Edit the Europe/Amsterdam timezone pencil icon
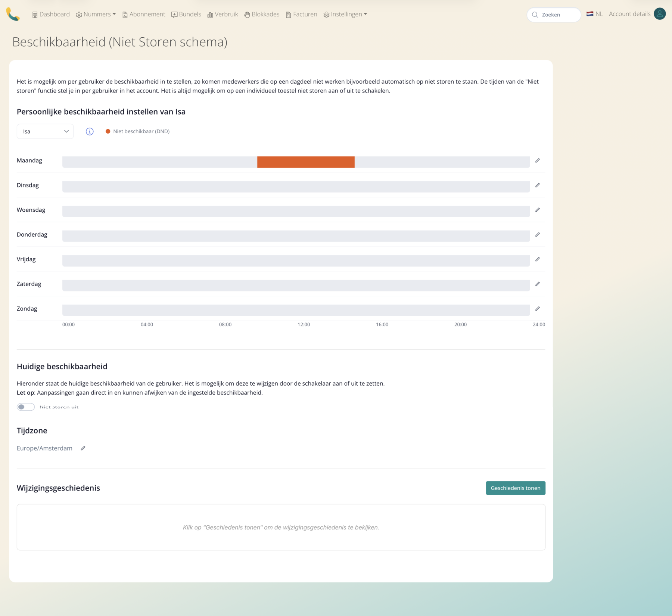672x616 pixels. point(83,448)
